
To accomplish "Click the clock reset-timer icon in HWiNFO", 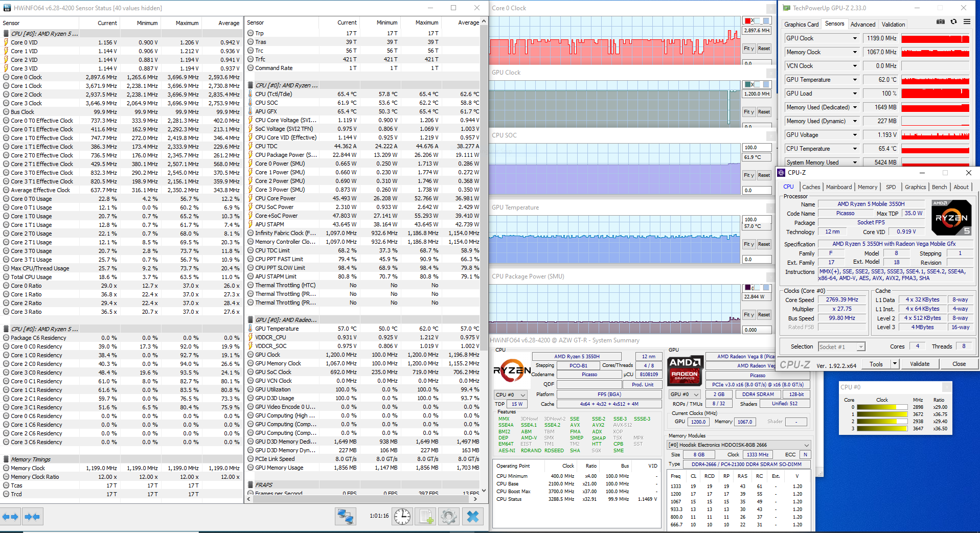I will [402, 516].
